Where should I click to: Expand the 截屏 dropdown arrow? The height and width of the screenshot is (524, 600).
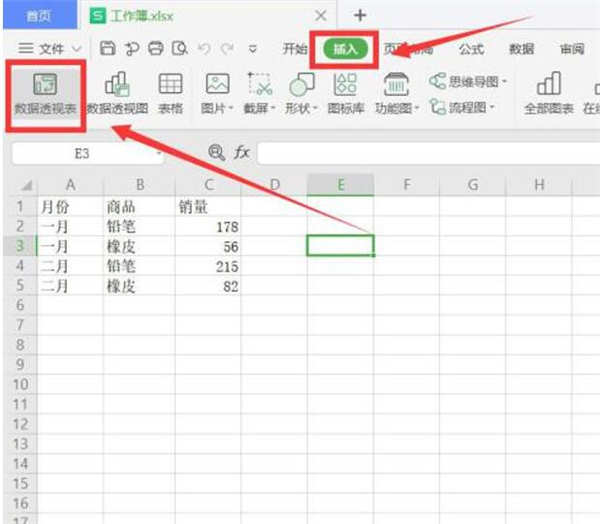(273, 108)
